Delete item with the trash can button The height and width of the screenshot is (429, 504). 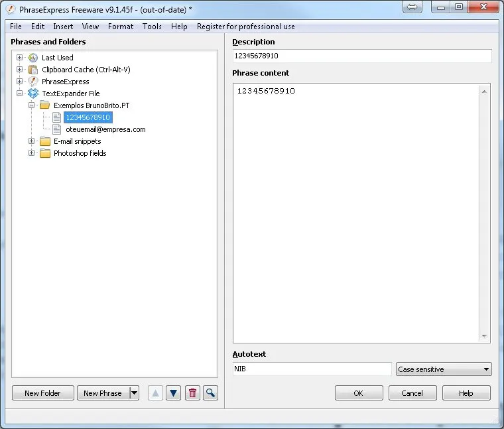click(x=192, y=393)
